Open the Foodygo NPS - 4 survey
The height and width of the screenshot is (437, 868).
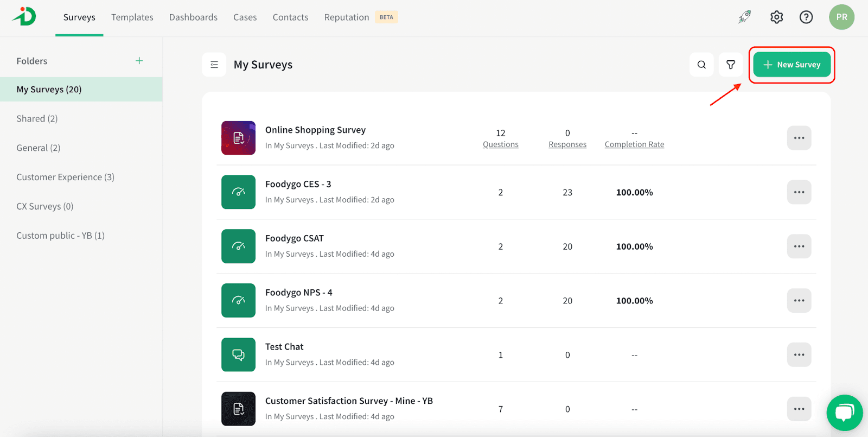point(298,293)
